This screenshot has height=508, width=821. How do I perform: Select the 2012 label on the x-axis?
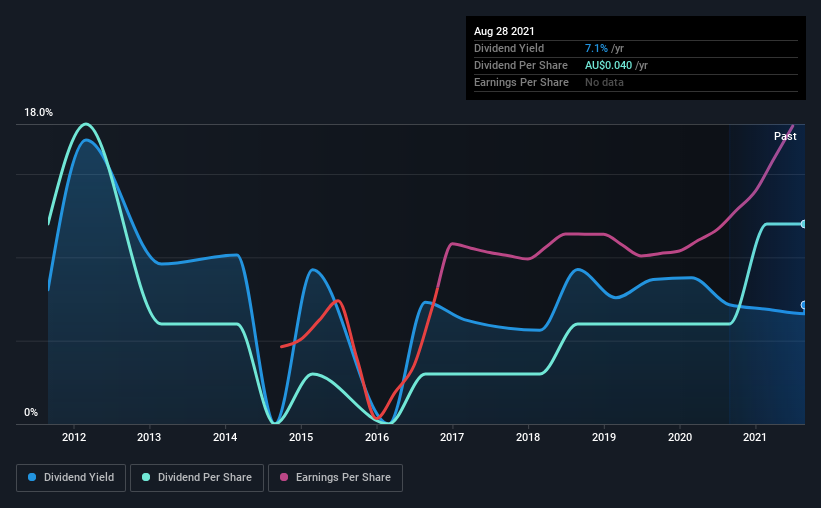click(x=74, y=437)
